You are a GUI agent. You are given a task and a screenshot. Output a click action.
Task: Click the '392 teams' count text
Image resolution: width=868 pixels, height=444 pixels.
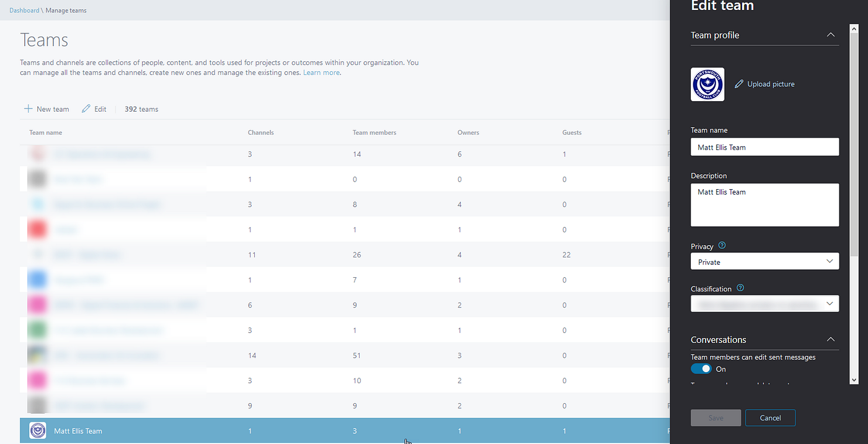141,109
